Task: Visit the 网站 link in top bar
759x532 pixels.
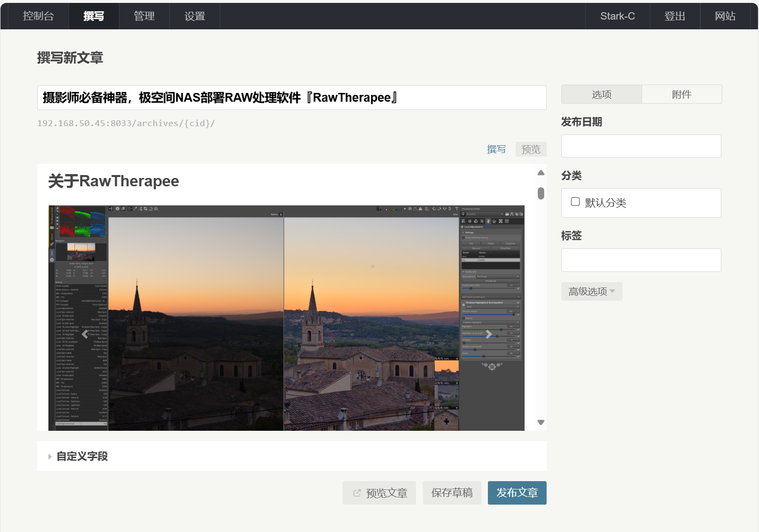Action: click(x=725, y=16)
